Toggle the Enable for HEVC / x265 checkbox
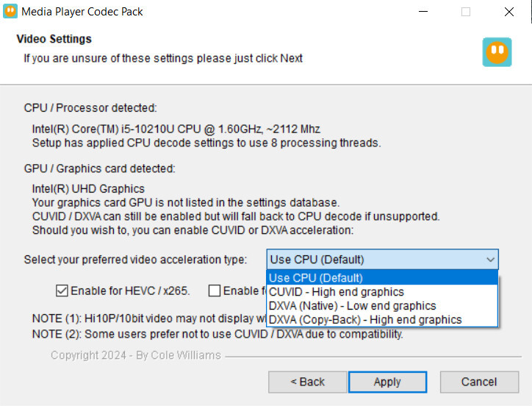The height and width of the screenshot is (406, 532). click(62, 291)
